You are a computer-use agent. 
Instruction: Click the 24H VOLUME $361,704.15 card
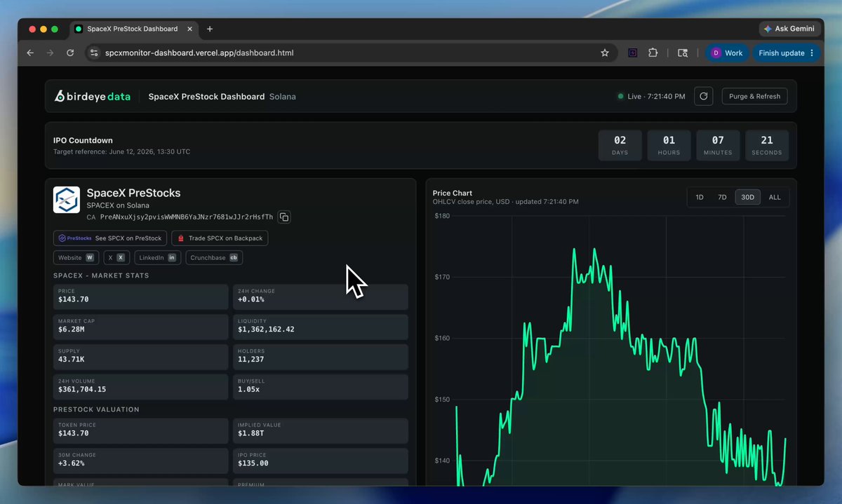(x=141, y=387)
